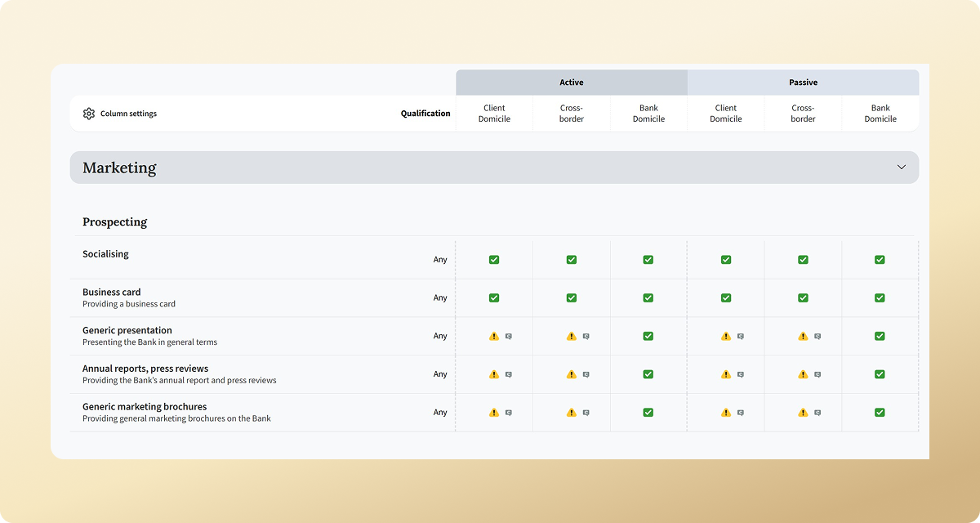
Task: Open comment icon for Annual reports, Passive Cross-border
Action: coord(817,375)
